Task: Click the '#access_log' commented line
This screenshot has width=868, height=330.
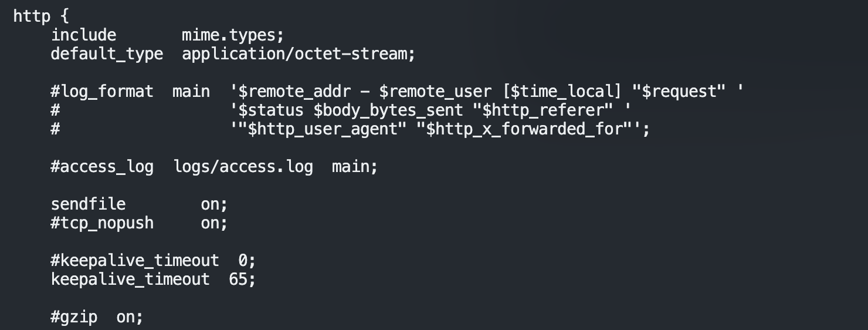Action: (x=102, y=167)
